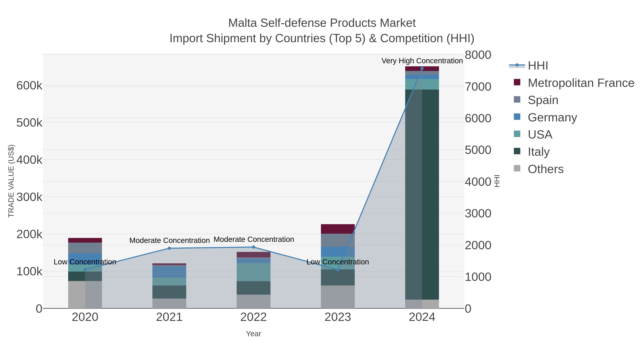Click the USA legend color swatch
The height and width of the screenshot is (362, 644).
point(517,134)
